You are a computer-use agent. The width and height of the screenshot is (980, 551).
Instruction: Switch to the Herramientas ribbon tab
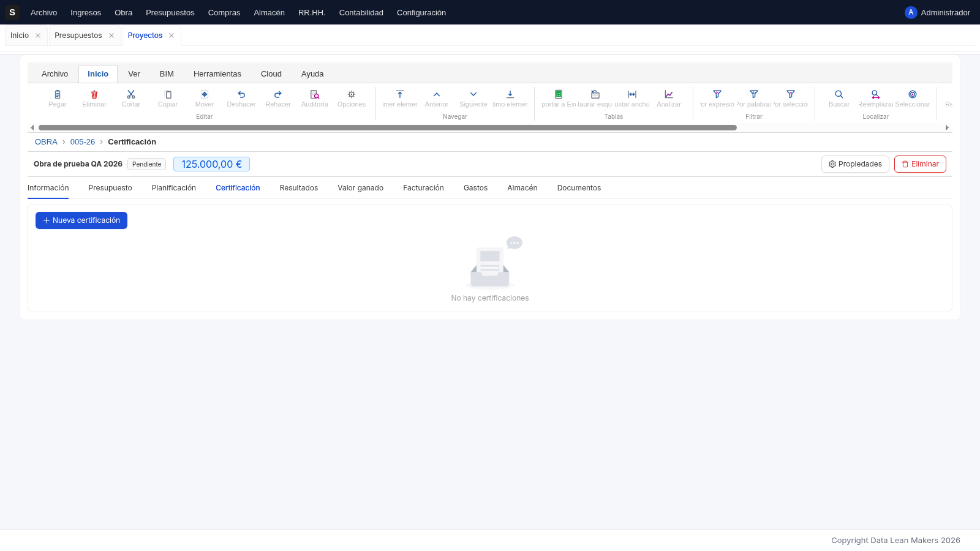(217, 74)
